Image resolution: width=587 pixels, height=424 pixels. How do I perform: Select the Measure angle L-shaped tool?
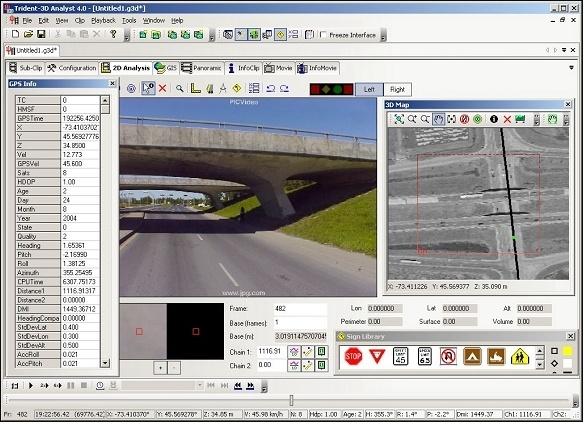(x=195, y=89)
